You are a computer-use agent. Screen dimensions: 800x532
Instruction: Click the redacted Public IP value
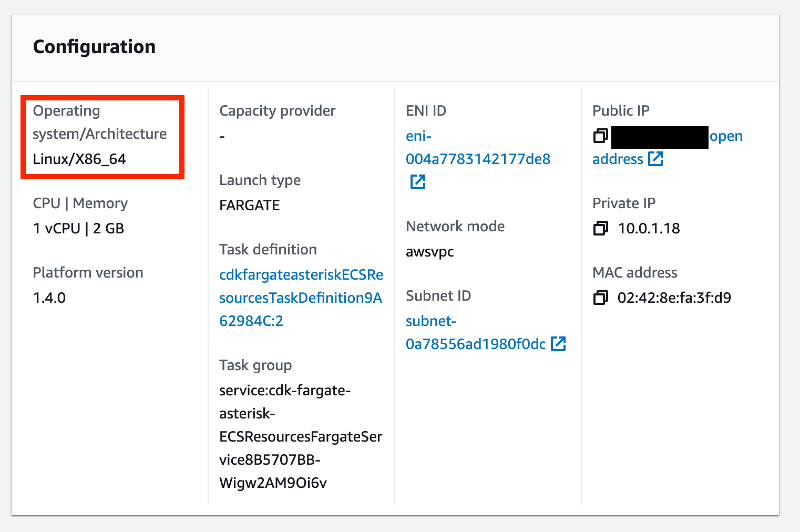660,137
